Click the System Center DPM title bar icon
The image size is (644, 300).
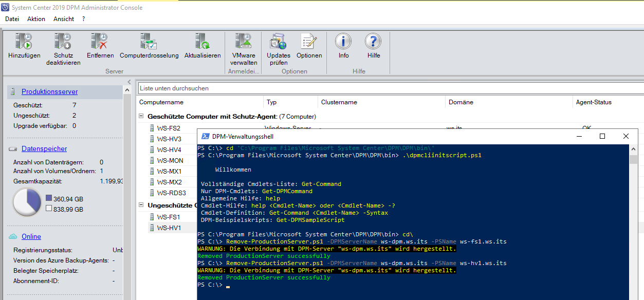point(6,7)
